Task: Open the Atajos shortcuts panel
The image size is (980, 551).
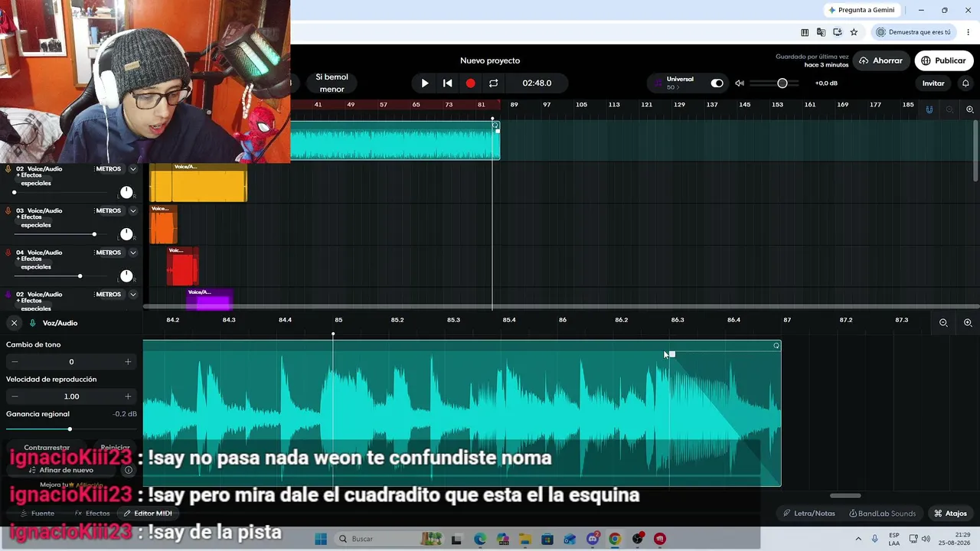Action: pyautogui.click(x=950, y=514)
